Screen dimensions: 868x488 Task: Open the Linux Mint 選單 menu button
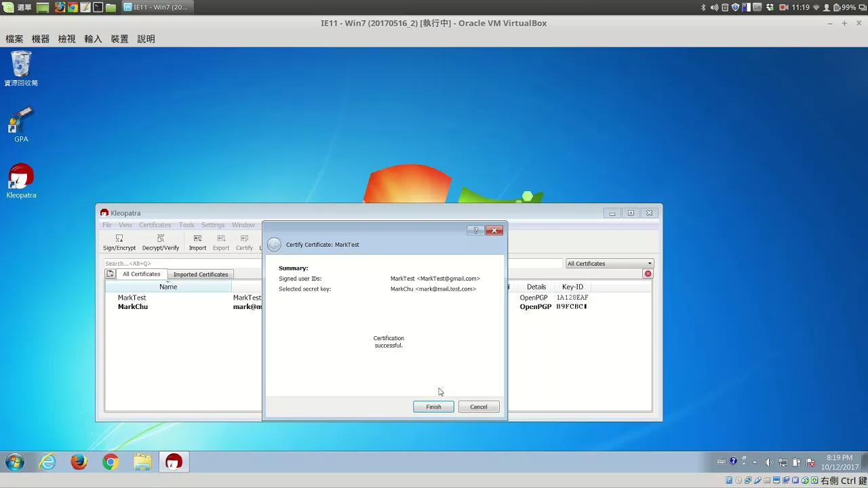17,7
